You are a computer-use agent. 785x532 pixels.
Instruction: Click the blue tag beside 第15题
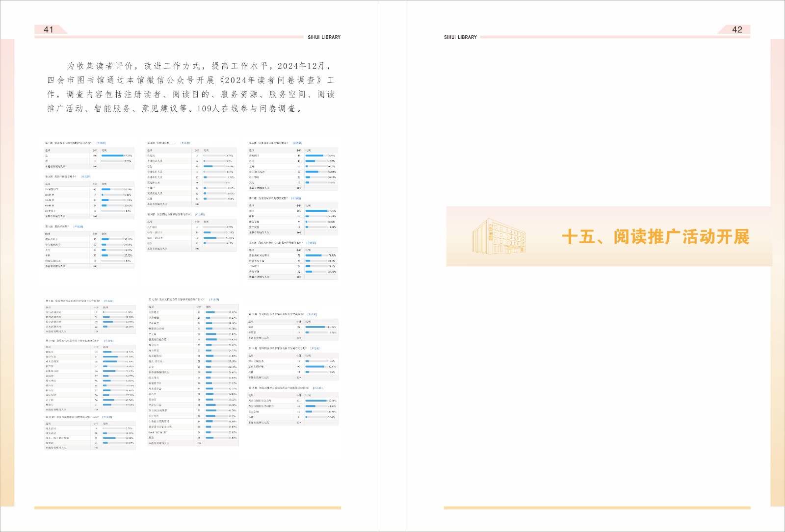[318, 388]
